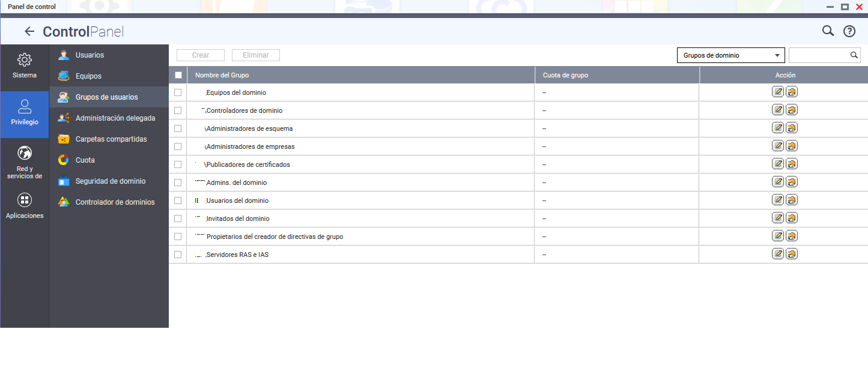Viewport: 868px width, 389px height.
Task: Edit details for Servidores RAS e IAS
Action: [x=778, y=255]
